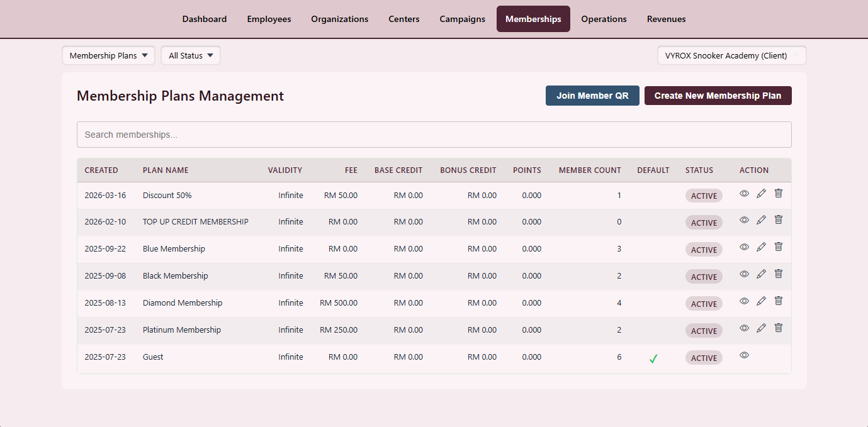Delete the TOP UP CREDIT MEMBERSHIP plan
Viewport: 868px width, 427px height.
point(778,220)
